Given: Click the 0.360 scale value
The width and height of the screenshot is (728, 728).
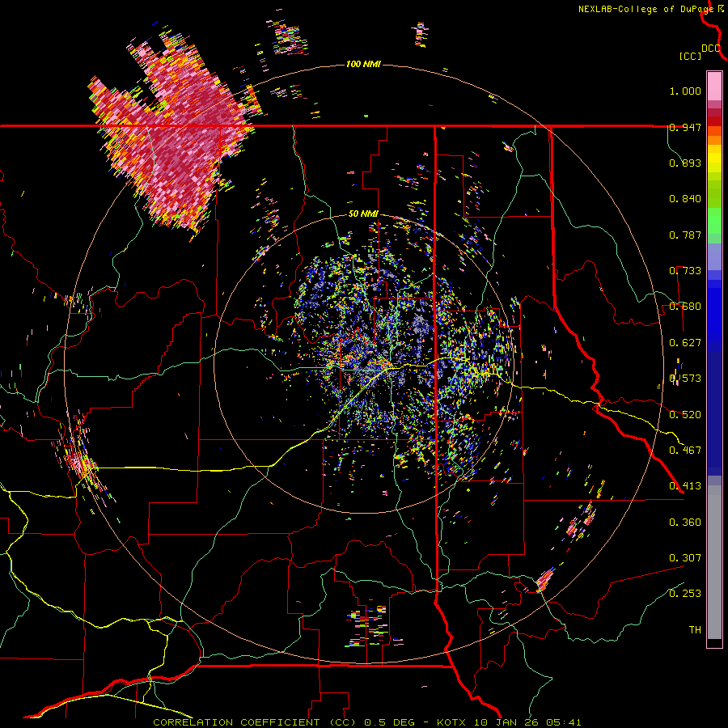Looking at the screenshot, I should (x=685, y=523).
